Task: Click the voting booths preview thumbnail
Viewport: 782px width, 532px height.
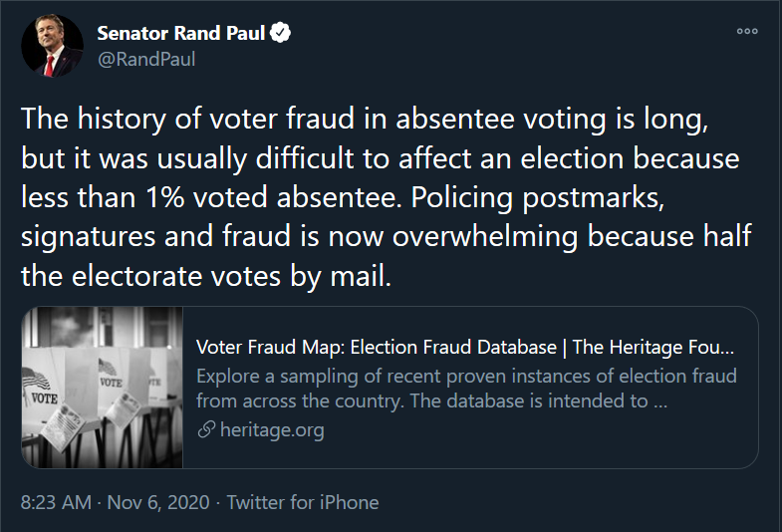Action: click(x=103, y=388)
